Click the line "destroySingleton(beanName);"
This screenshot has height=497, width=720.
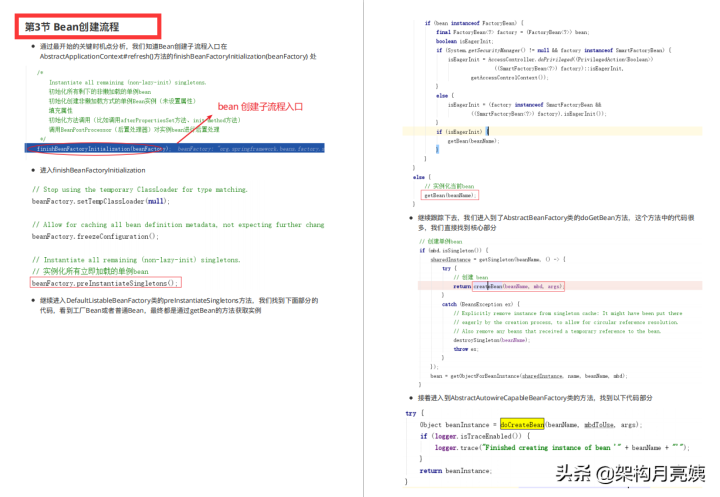click(x=491, y=340)
